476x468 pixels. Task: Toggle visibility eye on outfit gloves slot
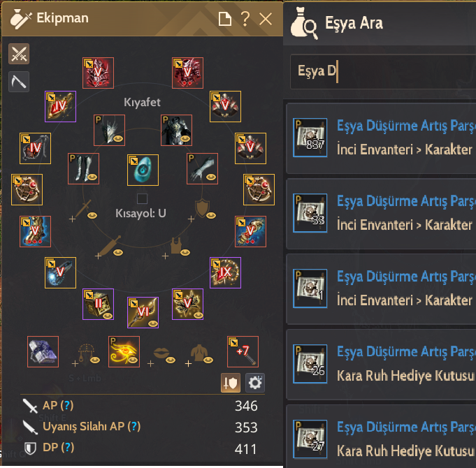[x=211, y=177]
